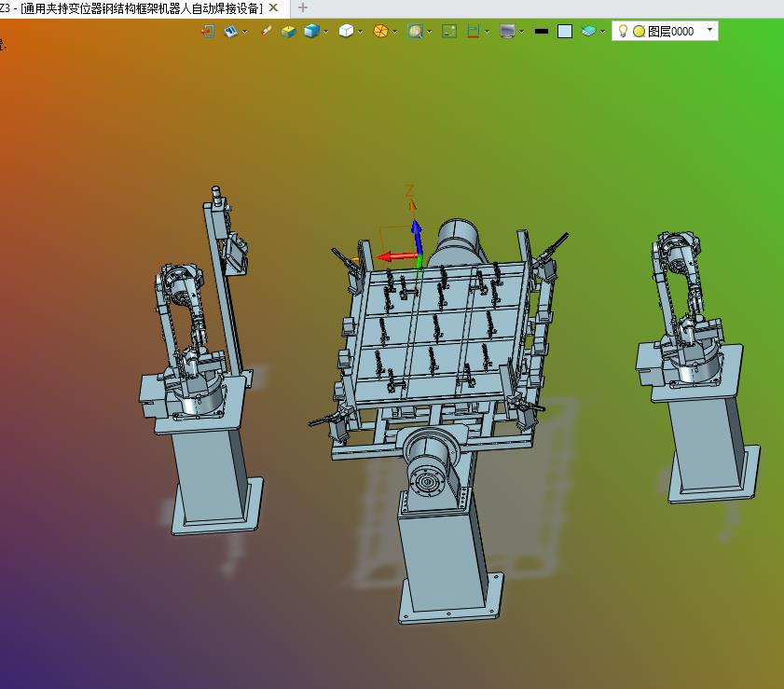Click the zoom magnifier icon

(x=415, y=31)
